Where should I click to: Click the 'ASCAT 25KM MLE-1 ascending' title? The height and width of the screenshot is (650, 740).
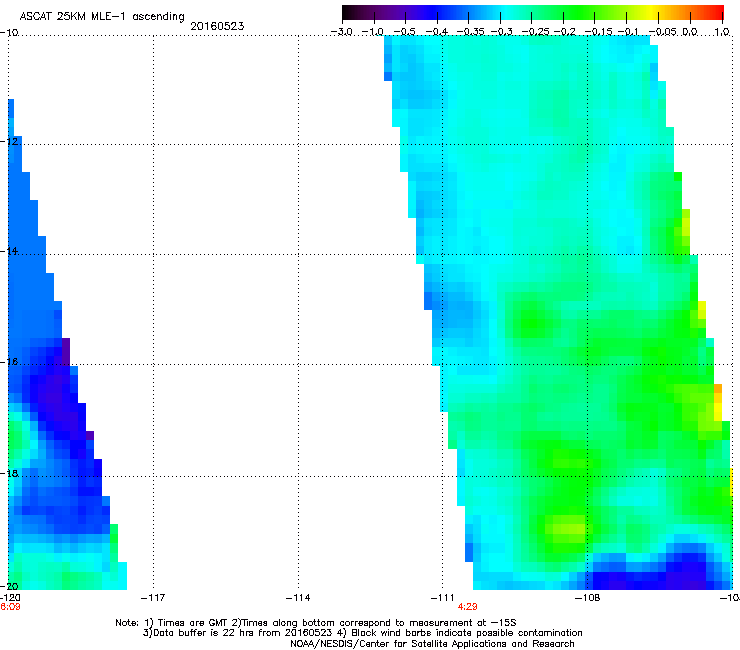pos(102,16)
